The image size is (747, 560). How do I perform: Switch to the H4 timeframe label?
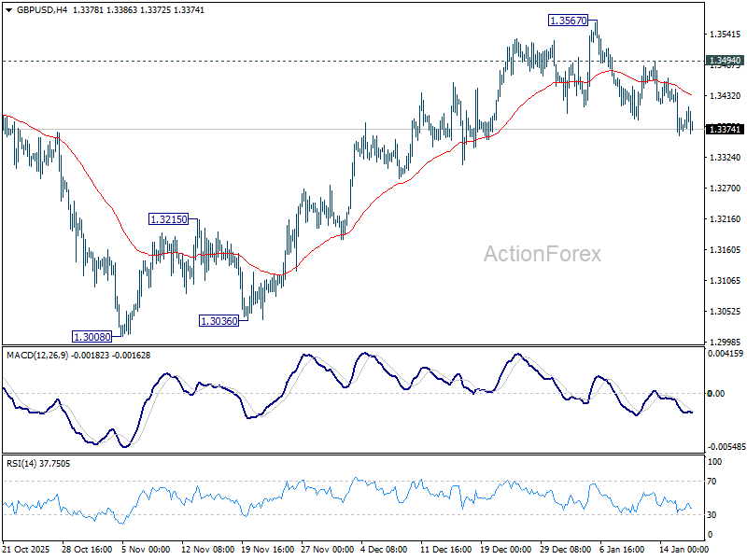click(59, 10)
